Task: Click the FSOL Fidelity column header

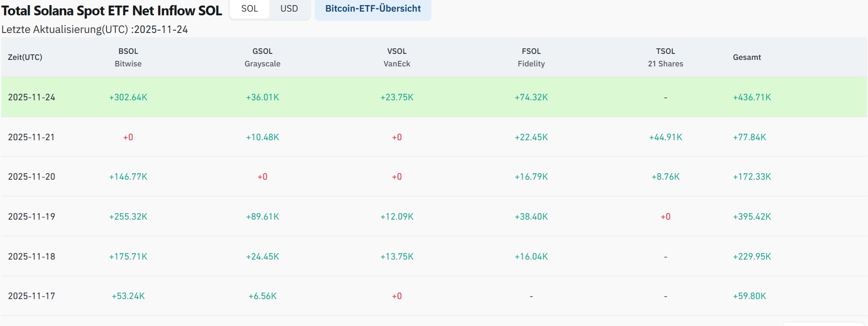Action: tap(531, 57)
